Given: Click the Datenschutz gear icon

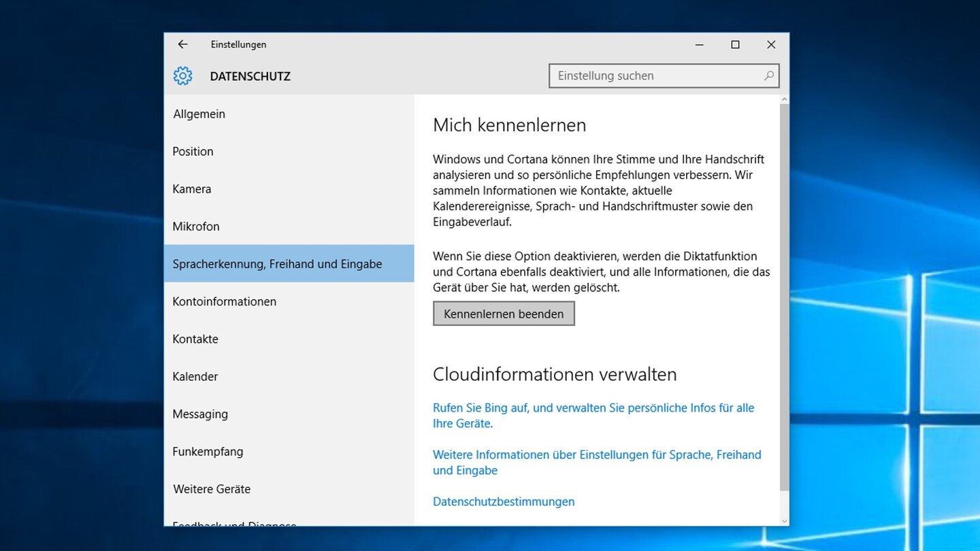Looking at the screenshot, I should tap(182, 76).
